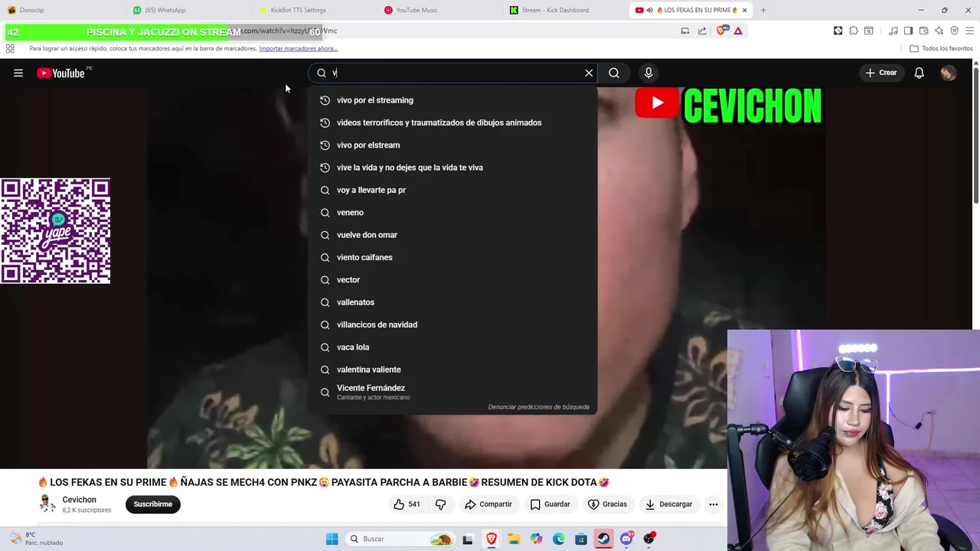Image resolution: width=980 pixels, height=551 pixels.
Task: Pick the 'vallenatos' suggestion
Action: 452,302
